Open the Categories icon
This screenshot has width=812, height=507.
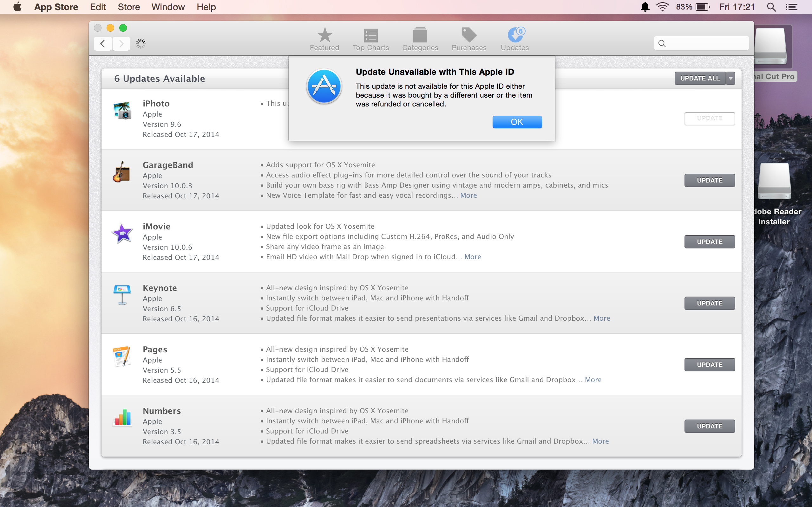tap(420, 39)
